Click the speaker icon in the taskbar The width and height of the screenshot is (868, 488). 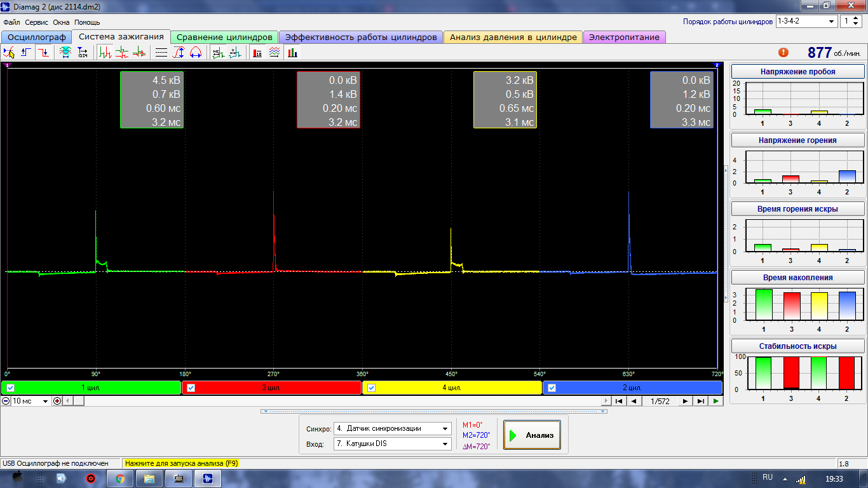61,478
